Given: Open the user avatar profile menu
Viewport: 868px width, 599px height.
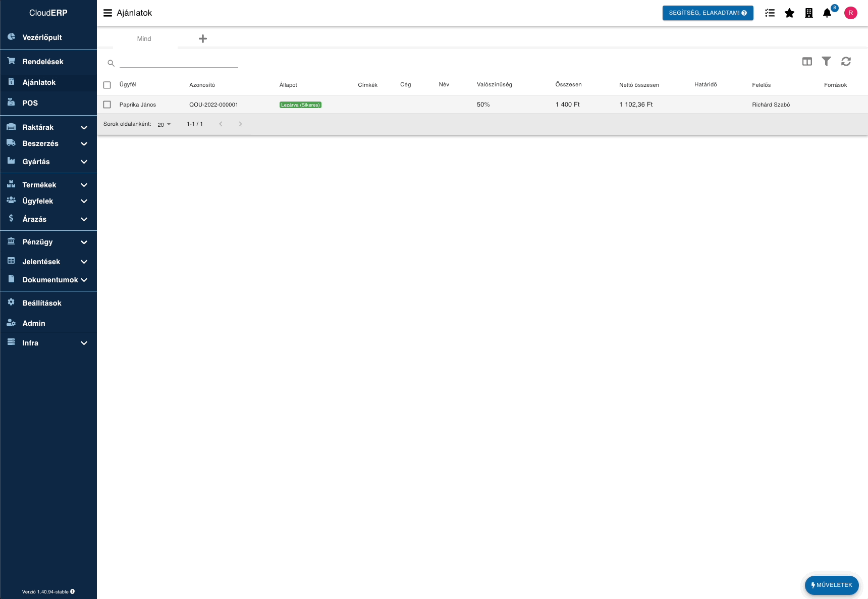Looking at the screenshot, I should click(850, 13).
